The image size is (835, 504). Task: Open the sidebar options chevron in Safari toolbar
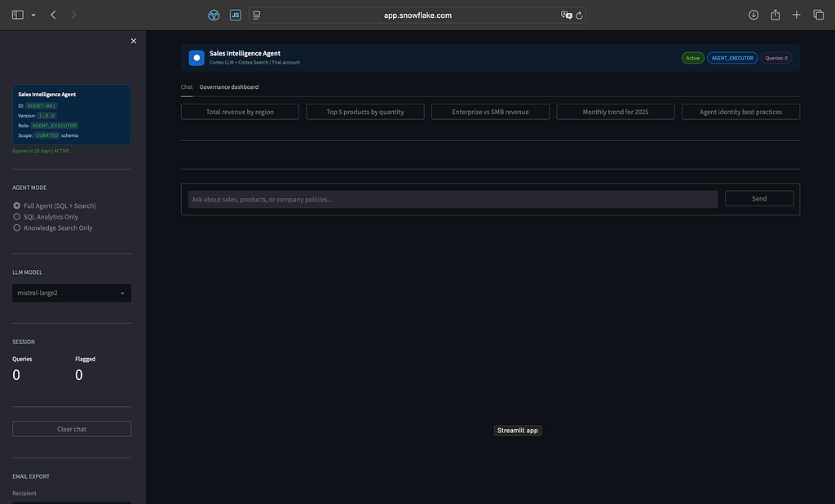(33, 15)
